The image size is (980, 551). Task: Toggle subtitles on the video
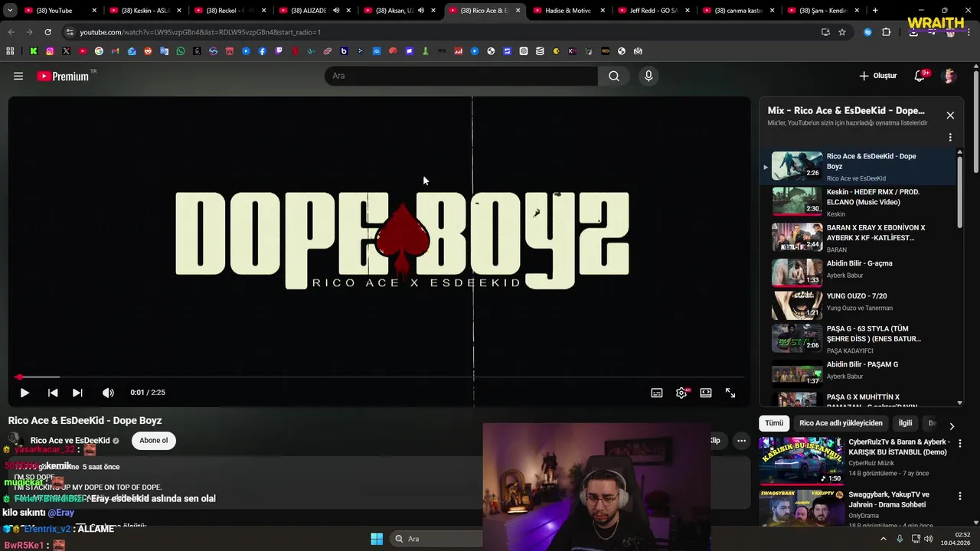click(657, 393)
